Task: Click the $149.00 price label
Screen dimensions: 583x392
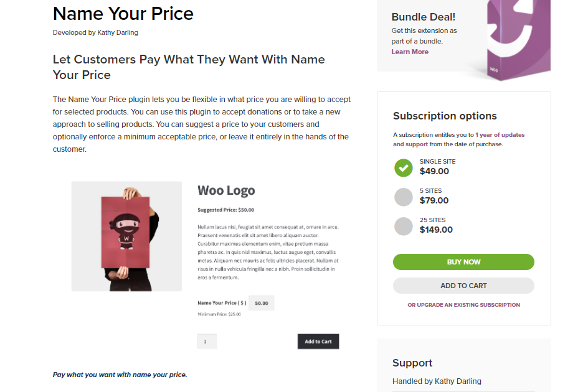Action: coord(436,230)
